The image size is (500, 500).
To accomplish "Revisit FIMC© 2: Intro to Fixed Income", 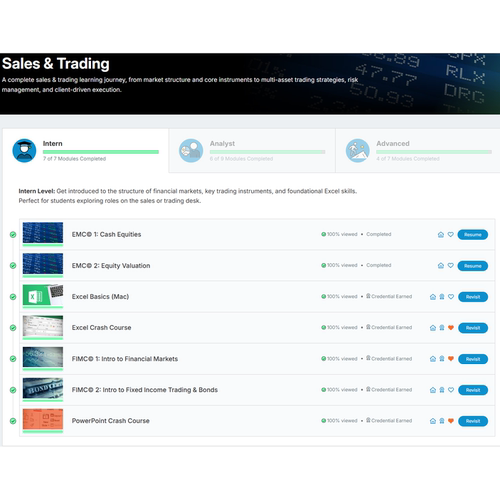I will pos(473,390).
